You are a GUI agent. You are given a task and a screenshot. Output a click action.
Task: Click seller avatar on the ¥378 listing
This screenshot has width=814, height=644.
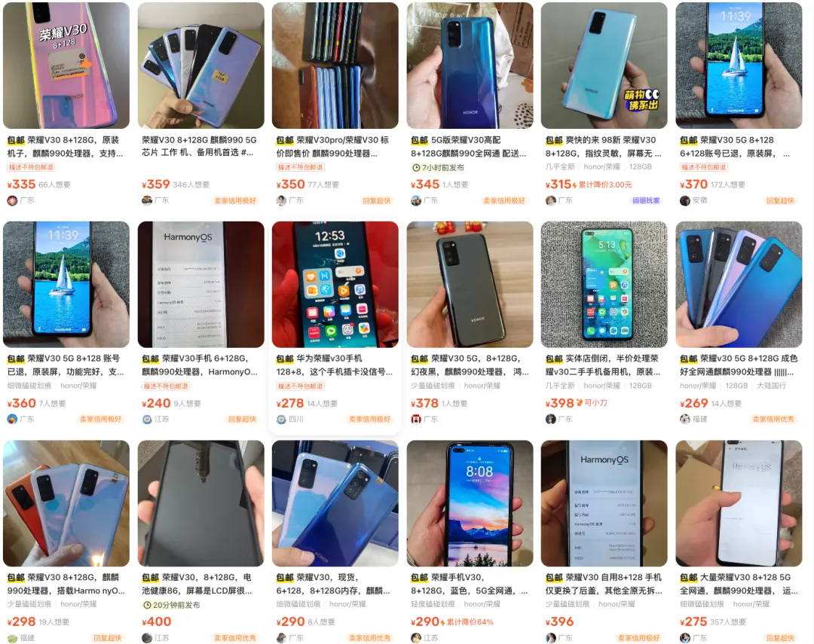(416, 420)
